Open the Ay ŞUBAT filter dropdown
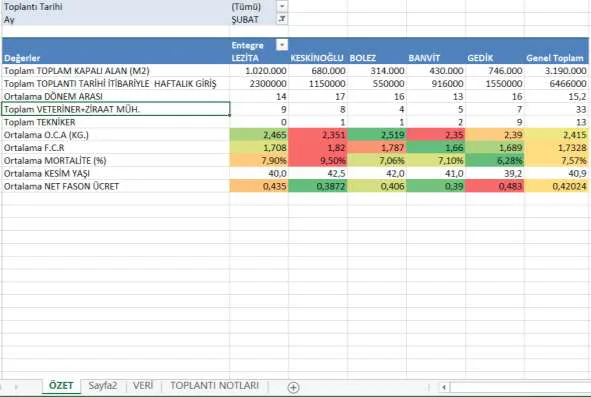Image resolution: width=591 pixels, height=397 pixels. point(282,19)
